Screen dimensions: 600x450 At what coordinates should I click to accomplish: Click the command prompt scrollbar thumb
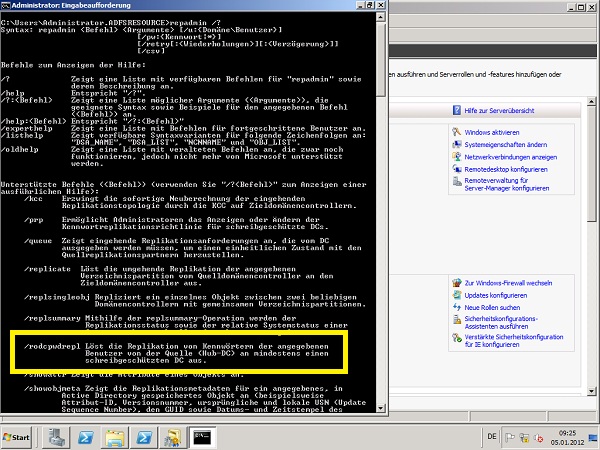click(380, 59)
